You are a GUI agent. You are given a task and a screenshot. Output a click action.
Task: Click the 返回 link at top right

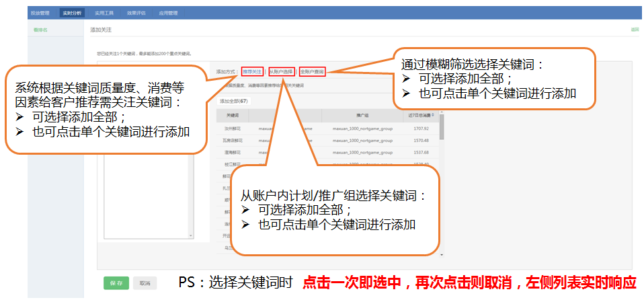(x=634, y=30)
